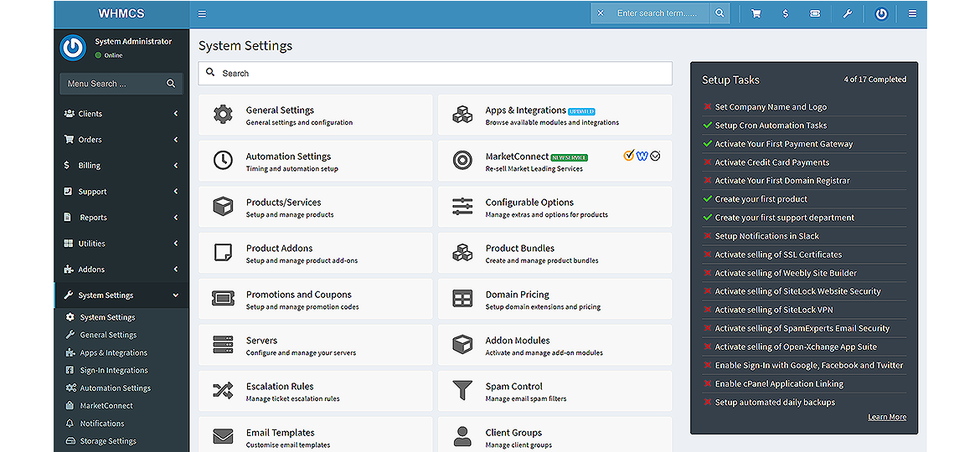Click the 4 of 17 Completed text

click(875, 80)
